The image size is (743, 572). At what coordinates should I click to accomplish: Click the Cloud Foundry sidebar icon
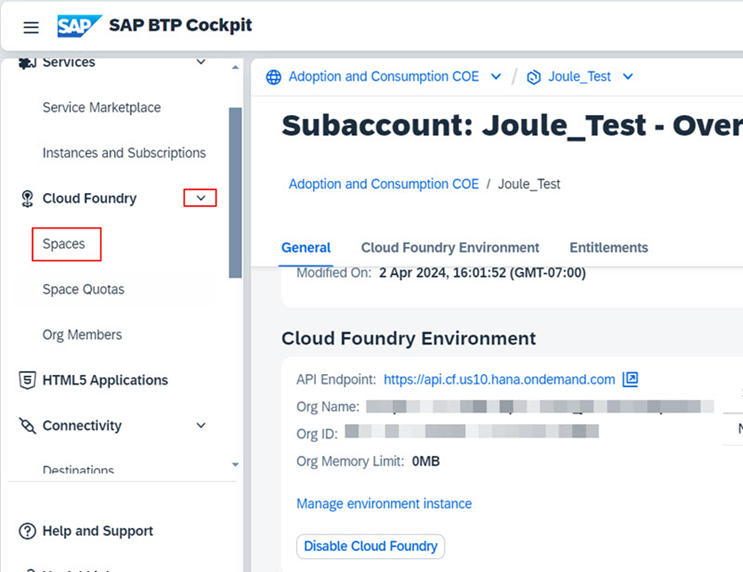point(27,199)
